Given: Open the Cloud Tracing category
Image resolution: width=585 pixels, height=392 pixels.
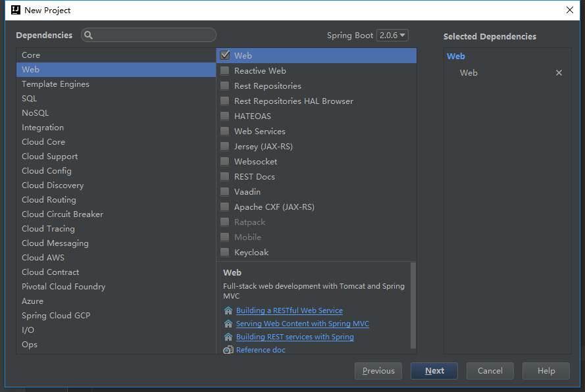Looking at the screenshot, I should [x=116, y=229].
